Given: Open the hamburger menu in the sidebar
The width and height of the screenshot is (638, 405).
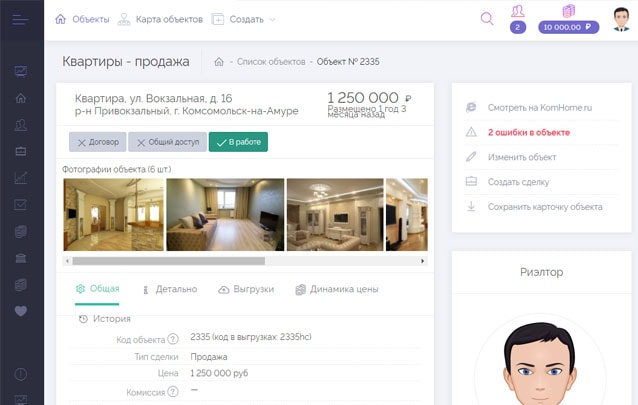Looking at the screenshot, I should click(20, 19).
